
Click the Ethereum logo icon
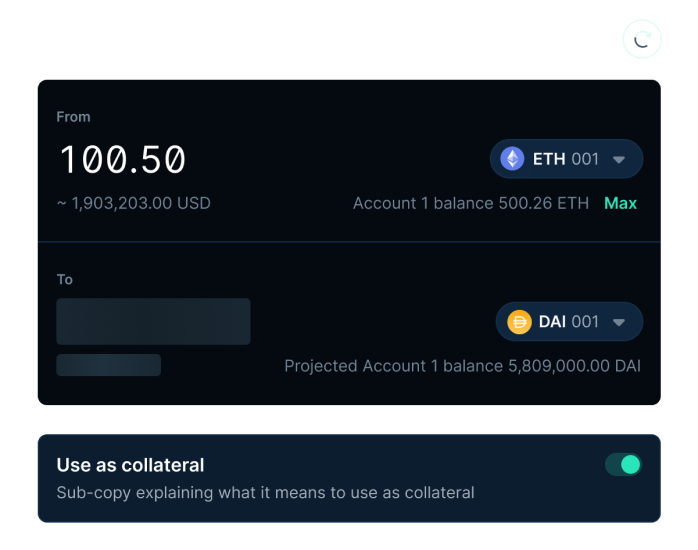pos(512,159)
